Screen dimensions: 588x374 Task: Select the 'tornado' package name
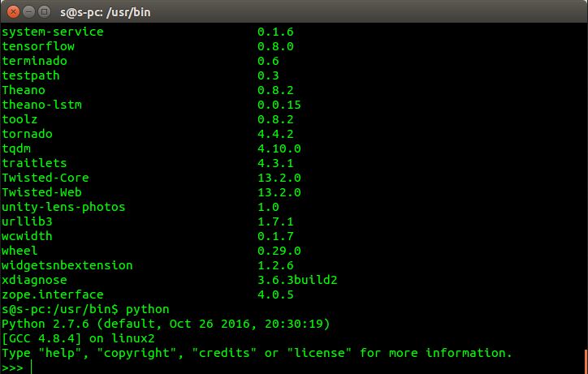point(27,134)
